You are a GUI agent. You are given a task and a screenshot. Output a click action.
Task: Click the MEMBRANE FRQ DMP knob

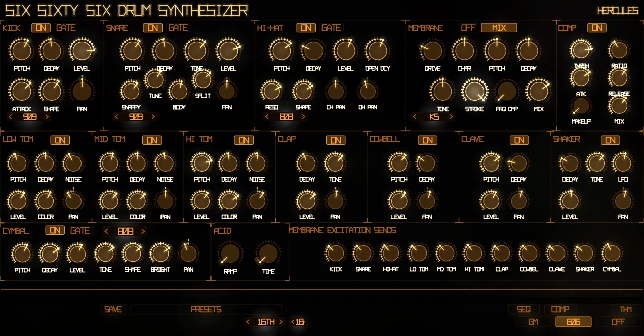(507, 91)
